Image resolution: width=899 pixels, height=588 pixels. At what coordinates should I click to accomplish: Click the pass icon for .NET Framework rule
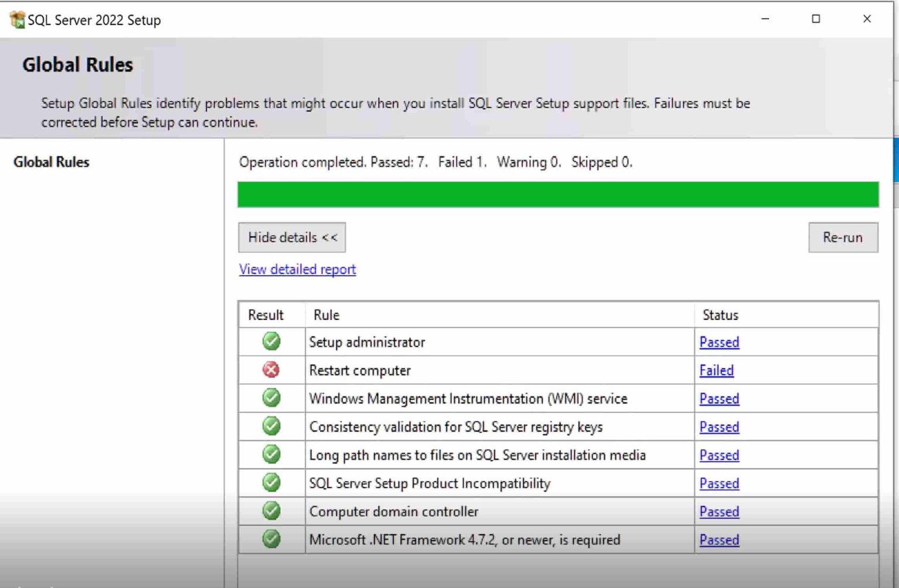point(271,539)
